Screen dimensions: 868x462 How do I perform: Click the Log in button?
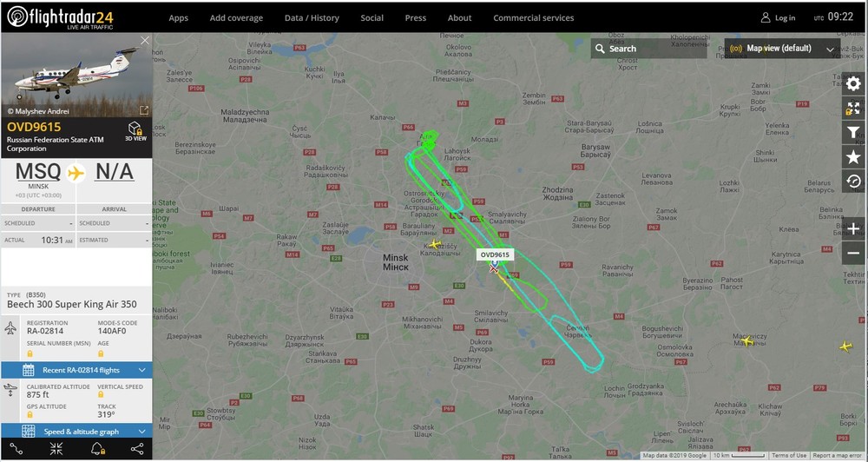pos(778,17)
